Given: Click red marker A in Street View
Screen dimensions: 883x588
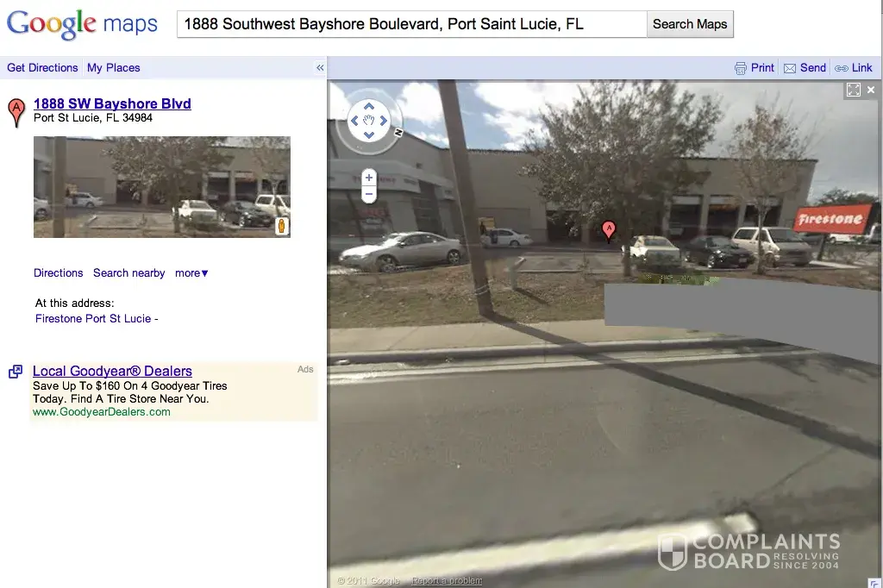Looking at the screenshot, I should tap(609, 230).
